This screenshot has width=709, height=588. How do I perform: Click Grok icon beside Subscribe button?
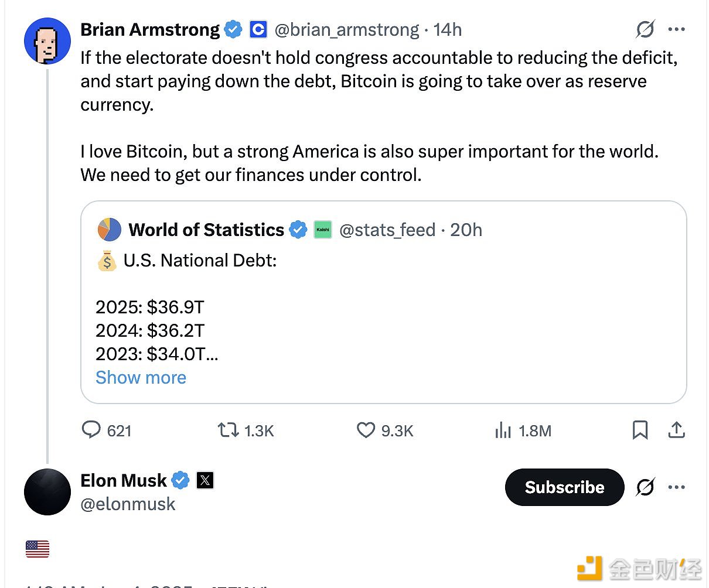coord(645,487)
